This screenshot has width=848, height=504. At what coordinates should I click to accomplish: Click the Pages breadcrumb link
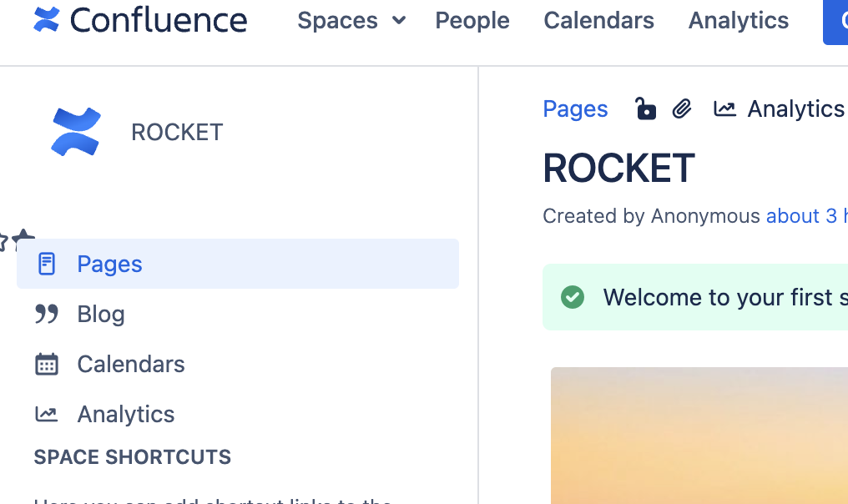click(575, 109)
